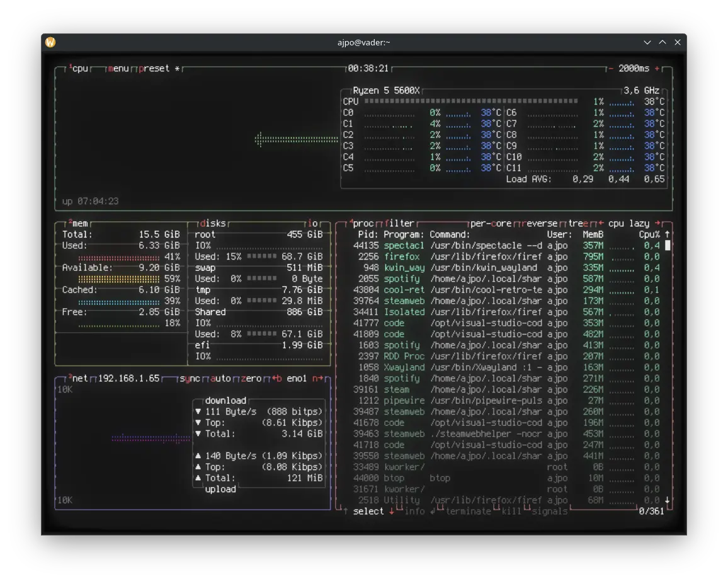Viewport: 728px width, 584px height.
Task: Select the btop process row 44000
Action: point(506,478)
